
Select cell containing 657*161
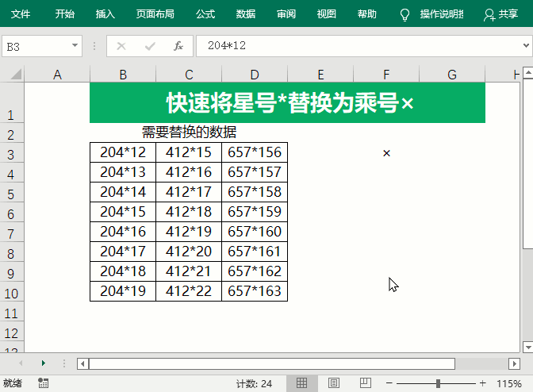(255, 252)
